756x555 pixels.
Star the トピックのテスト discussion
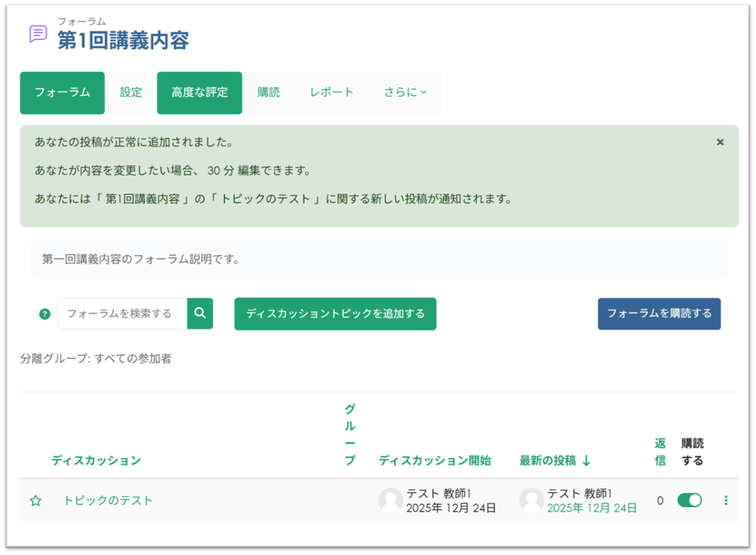35,500
